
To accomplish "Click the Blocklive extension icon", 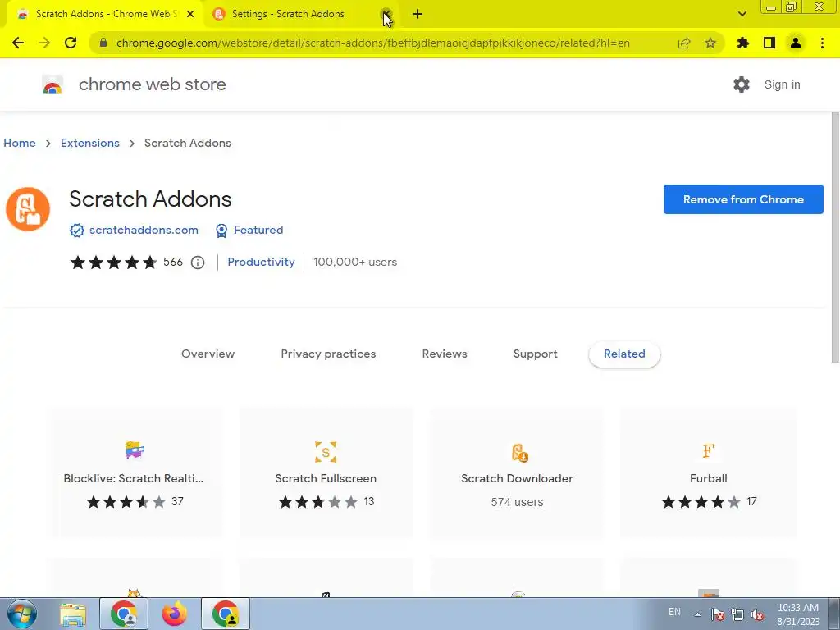I will point(135,450).
